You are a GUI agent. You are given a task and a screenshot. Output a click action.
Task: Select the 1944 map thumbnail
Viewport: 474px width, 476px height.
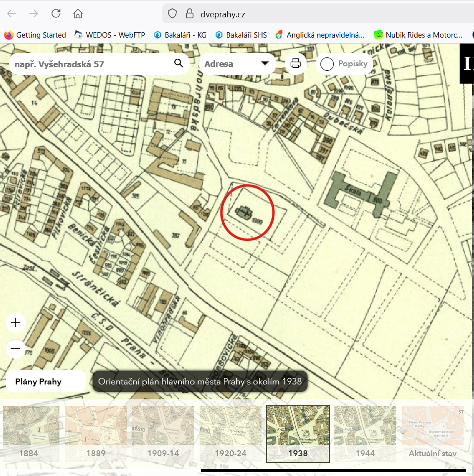[366, 433]
